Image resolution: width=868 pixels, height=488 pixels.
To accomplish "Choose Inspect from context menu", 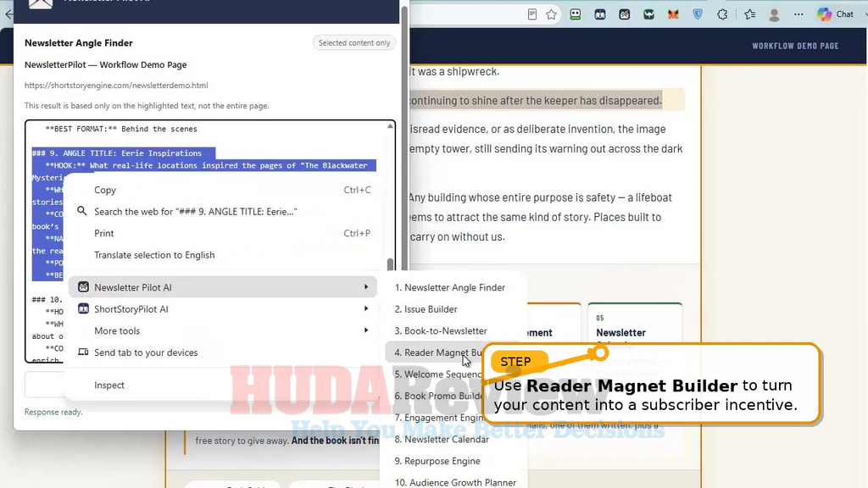I will pyautogui.click(x=223, y=385).
